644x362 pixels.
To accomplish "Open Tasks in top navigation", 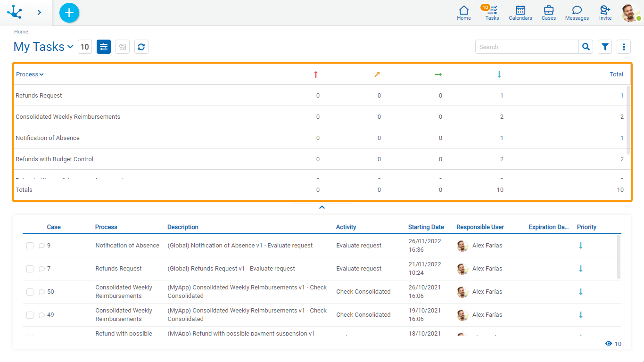I will [x=492, y=13].
